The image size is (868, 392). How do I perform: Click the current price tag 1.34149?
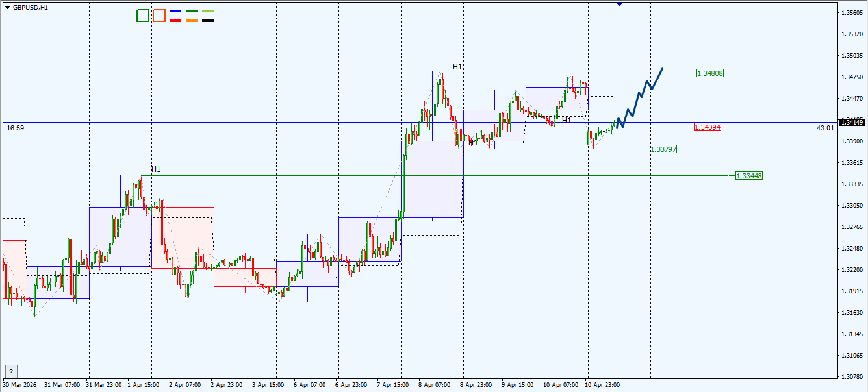[x=852, y=122]
